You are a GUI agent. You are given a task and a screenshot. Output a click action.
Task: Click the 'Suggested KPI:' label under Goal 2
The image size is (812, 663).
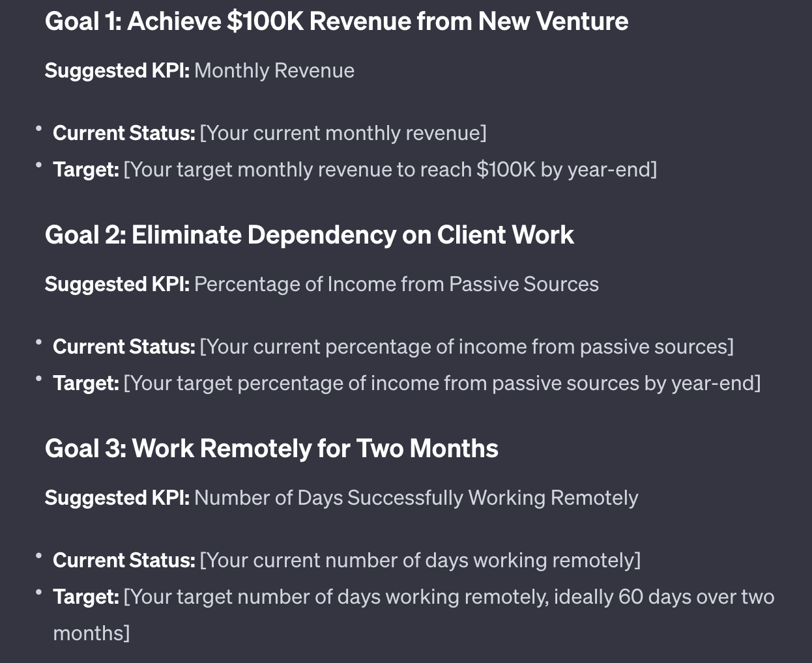click(117, 284)
